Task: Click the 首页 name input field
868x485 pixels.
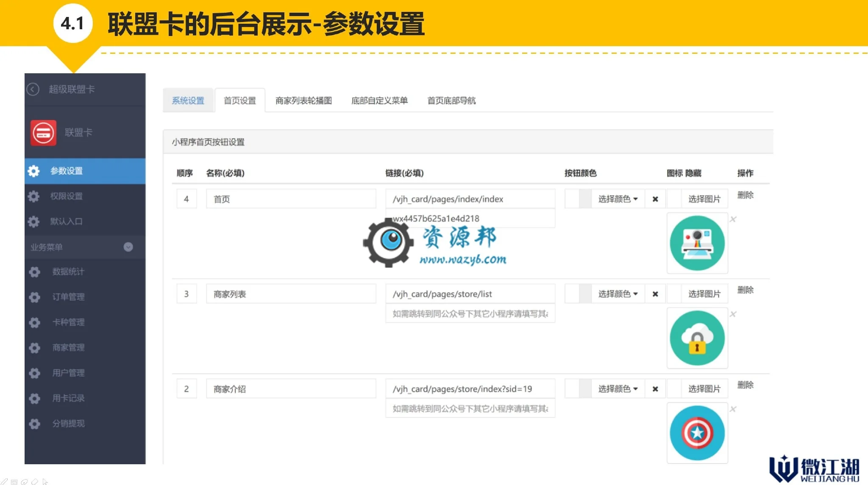Action: click(x=291, y=199)
